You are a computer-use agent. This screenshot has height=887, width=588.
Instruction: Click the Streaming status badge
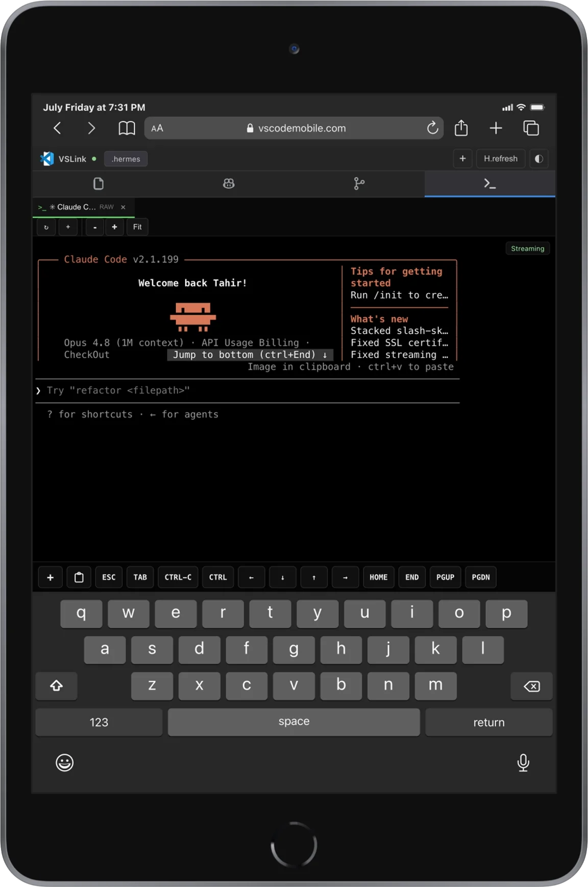527,249
